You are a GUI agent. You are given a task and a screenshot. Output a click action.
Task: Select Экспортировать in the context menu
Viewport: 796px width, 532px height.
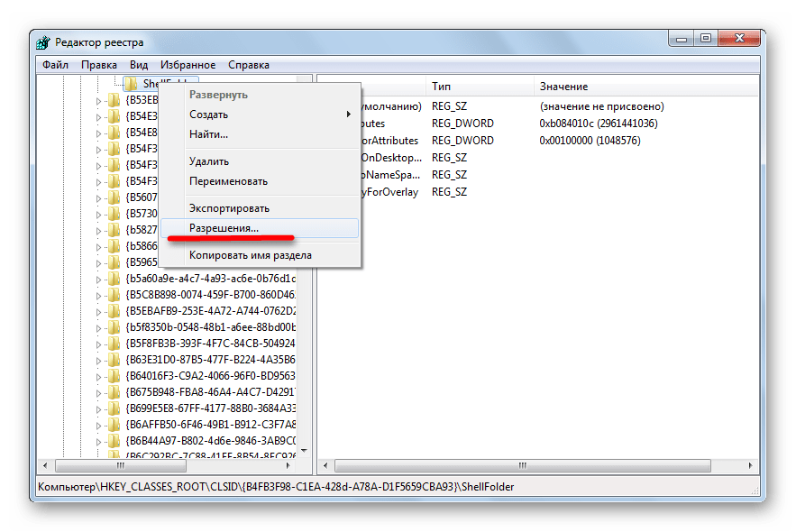[229, 208]
